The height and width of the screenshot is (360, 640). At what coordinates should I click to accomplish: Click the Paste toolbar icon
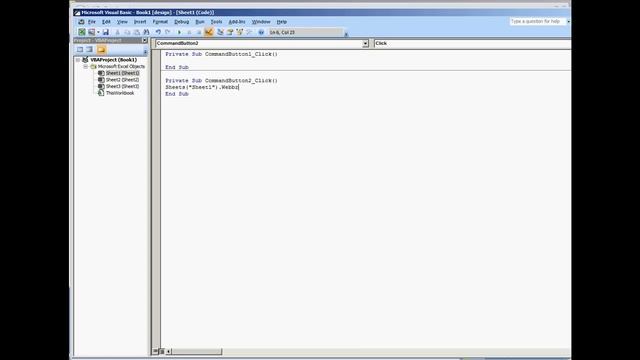(136, 32)
